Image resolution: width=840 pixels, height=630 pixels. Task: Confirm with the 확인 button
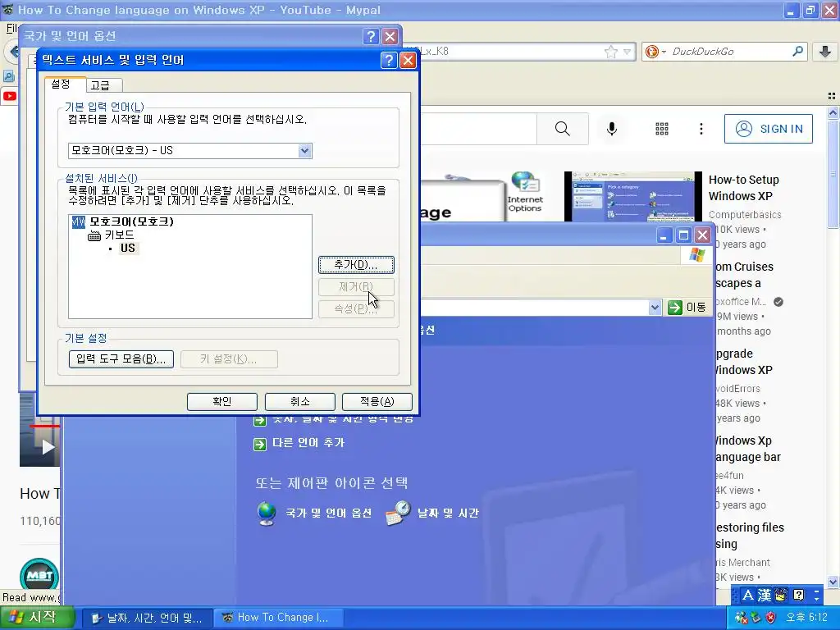point(221,401)
